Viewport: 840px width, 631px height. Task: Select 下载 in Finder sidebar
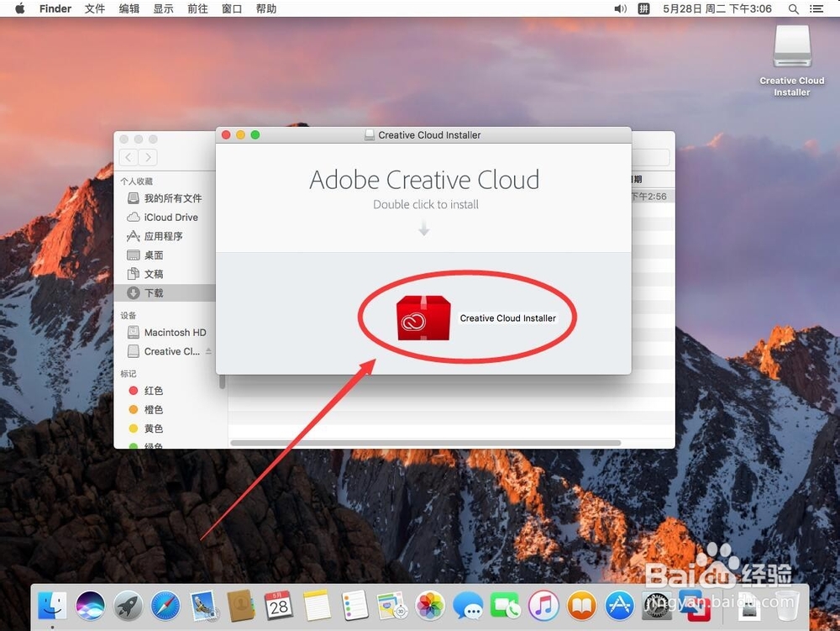point(165,293)
